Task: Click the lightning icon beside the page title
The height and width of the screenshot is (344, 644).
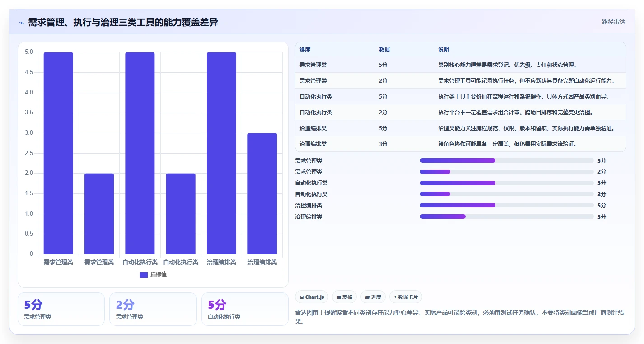Action: (22, 23)
